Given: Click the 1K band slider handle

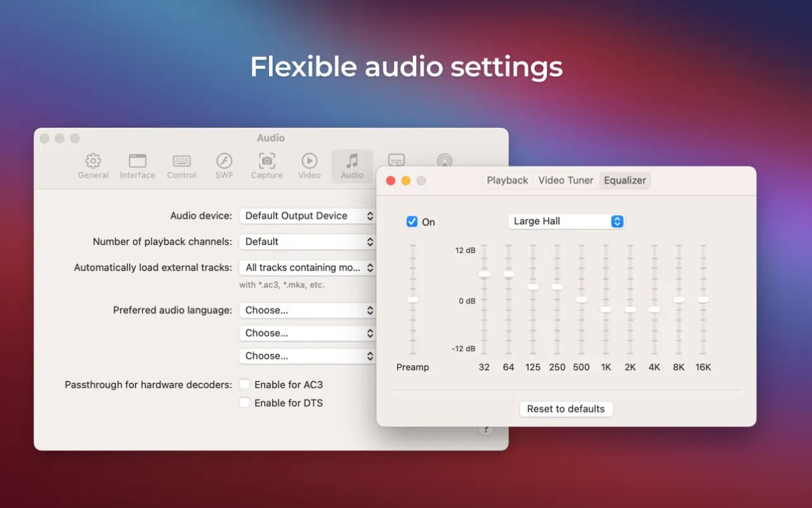Looking at the screenshot, I should pyautogui.click(x=606, y=309).
